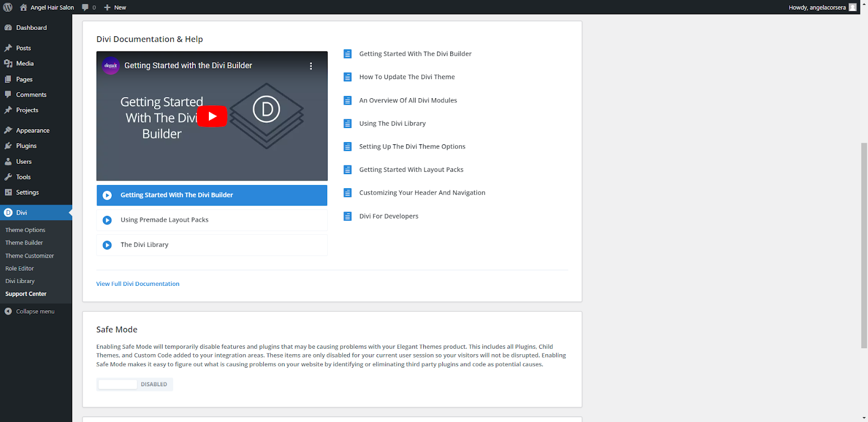868x422 pixels.
Task: Click the page vertical scrollbar thumb
Action: [x=864, y=245]
